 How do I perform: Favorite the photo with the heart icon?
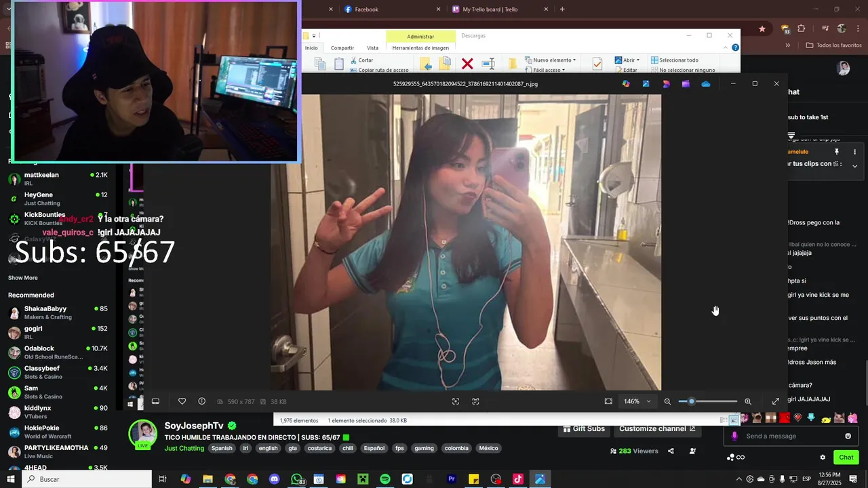(182, 401)
